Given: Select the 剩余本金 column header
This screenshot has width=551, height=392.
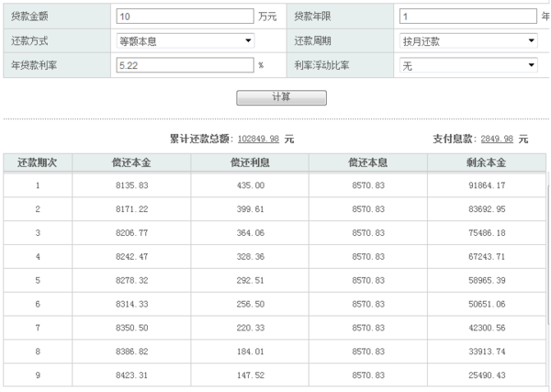Looking at the screenshot, I should [x=486, y=162].
